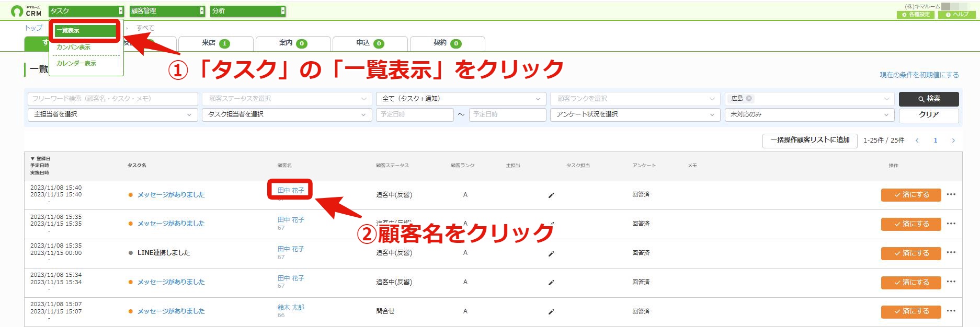Viewport: 980px width, 327px height.
Task: Switch to the 契約 tab
Action: point(448,43)
